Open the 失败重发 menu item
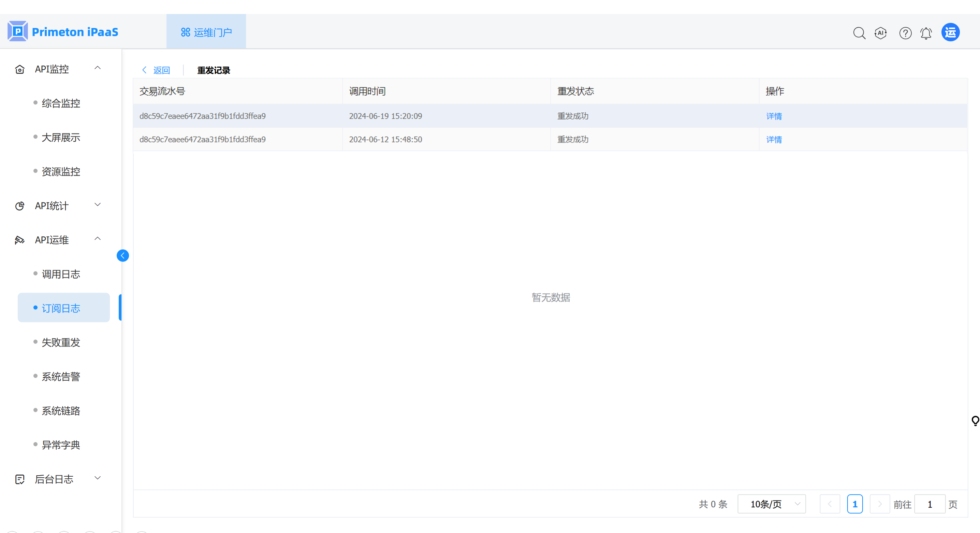 point(61,342)
